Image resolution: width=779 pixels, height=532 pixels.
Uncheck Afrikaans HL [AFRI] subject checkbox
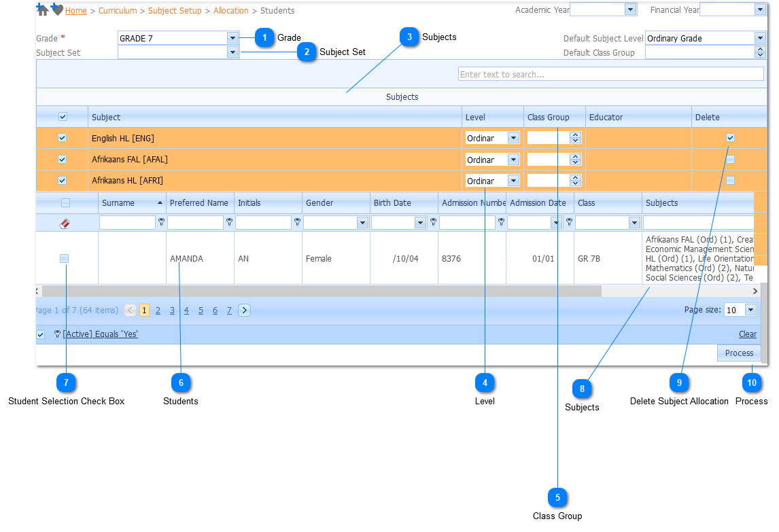click(x=62, y=180)
